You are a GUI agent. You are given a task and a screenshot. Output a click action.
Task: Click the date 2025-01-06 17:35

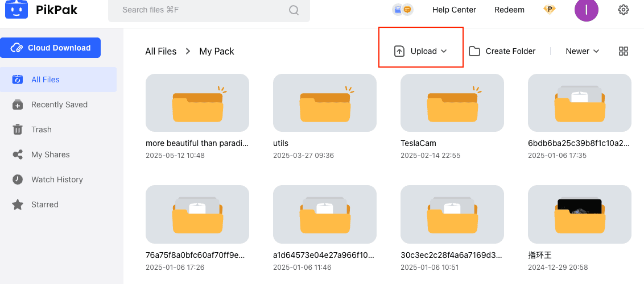pyautogui.click(x=557, y=156)
